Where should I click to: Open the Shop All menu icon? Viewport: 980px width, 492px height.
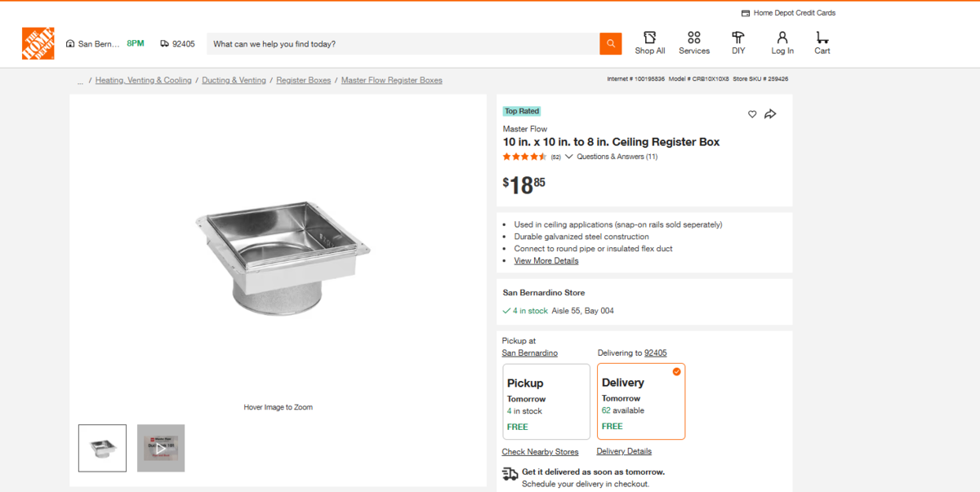tap(650, 38)
